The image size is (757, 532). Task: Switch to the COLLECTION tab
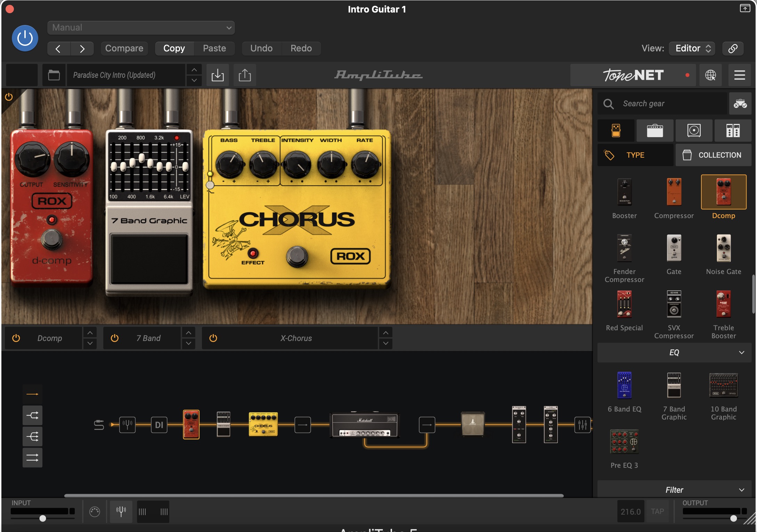pyautogui.click(x=713, y=155)
